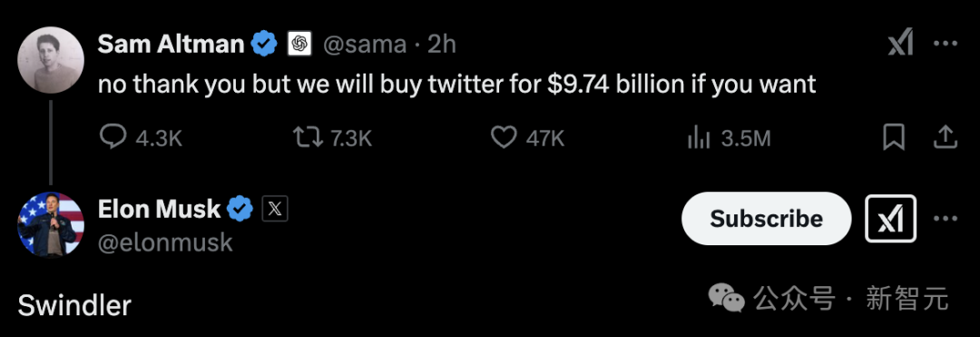Like the tweet with 47K likes
The height and width of the screenshot is (337, 980).
coord(527,138)
